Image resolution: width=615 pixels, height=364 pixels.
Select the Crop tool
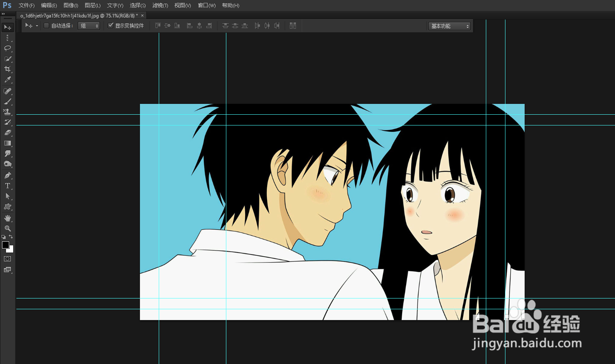(8, 69)
